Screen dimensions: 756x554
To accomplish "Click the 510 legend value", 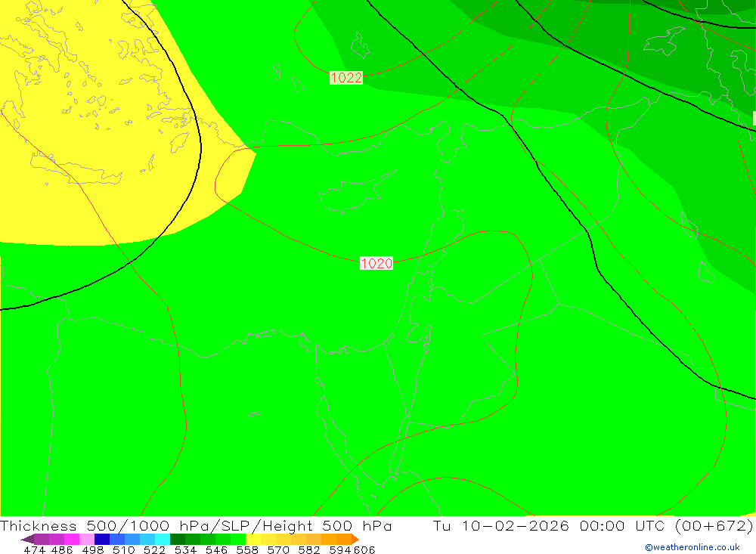I will pos(124,549).
